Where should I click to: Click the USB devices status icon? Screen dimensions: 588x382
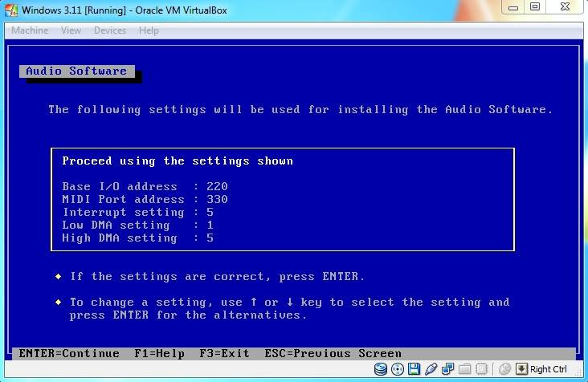[431, 369]
